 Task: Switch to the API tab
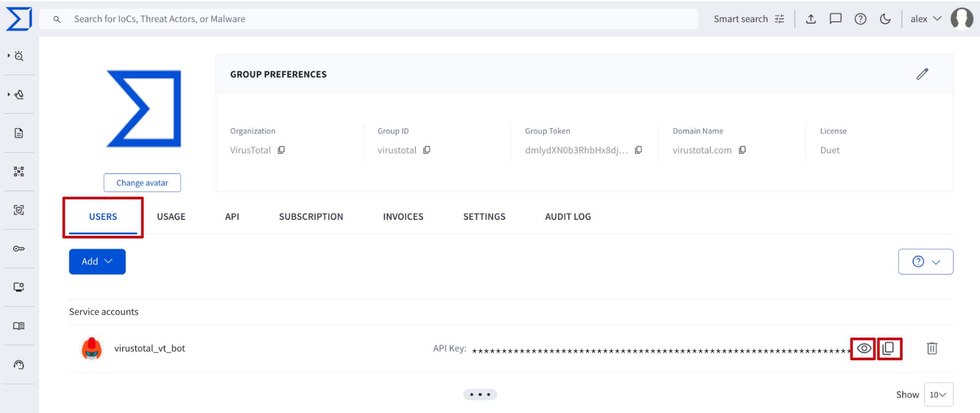(232, 217)
